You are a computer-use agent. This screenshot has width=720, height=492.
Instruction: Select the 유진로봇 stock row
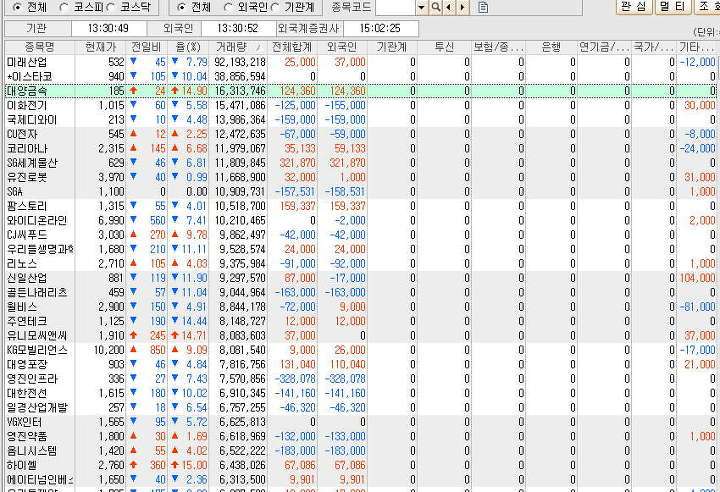pos(360,177)
